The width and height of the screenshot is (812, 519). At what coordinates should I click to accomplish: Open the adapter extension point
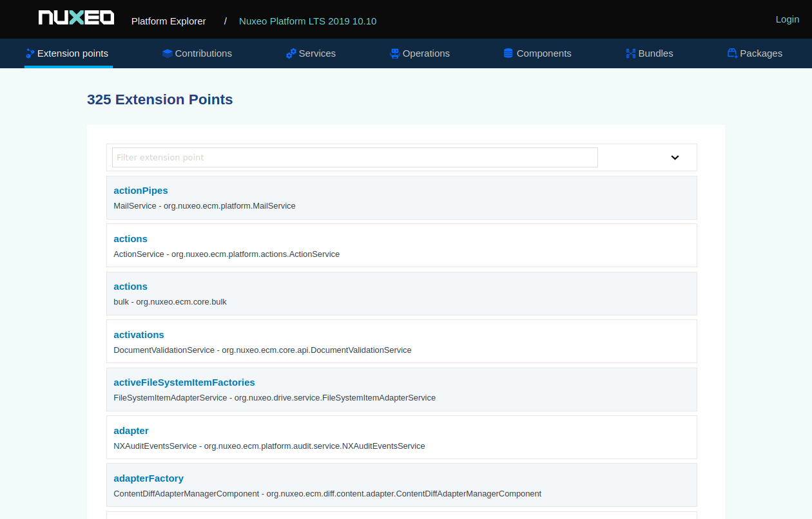131,431
